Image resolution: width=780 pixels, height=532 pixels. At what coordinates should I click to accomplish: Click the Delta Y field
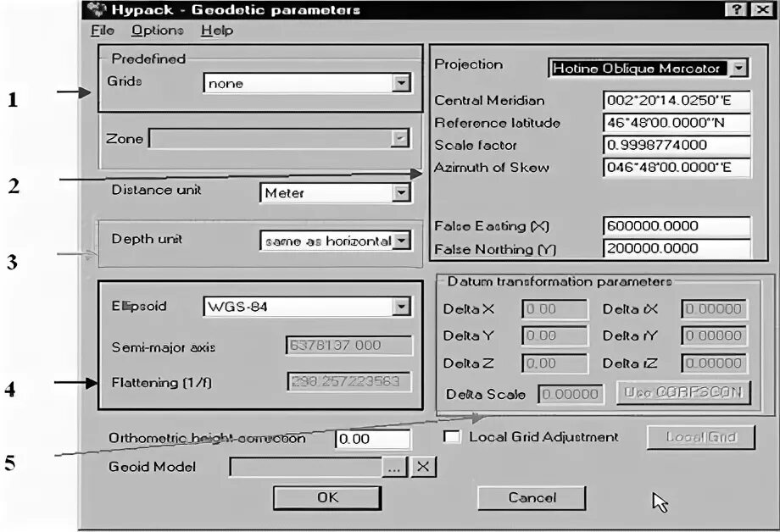point(554,336)
